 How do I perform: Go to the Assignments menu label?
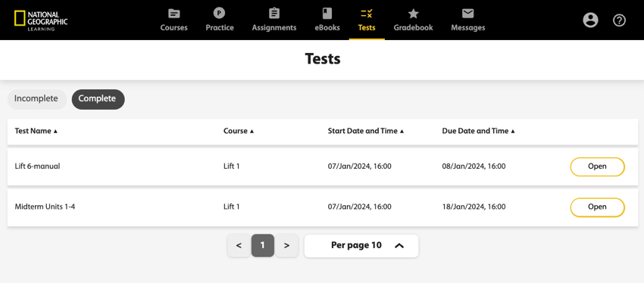tap(274, 28)
